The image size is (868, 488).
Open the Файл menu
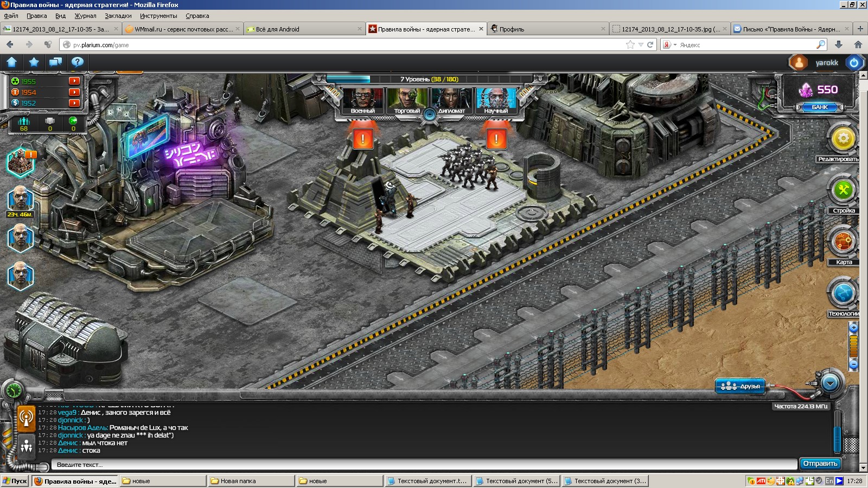tap(11, 16)
